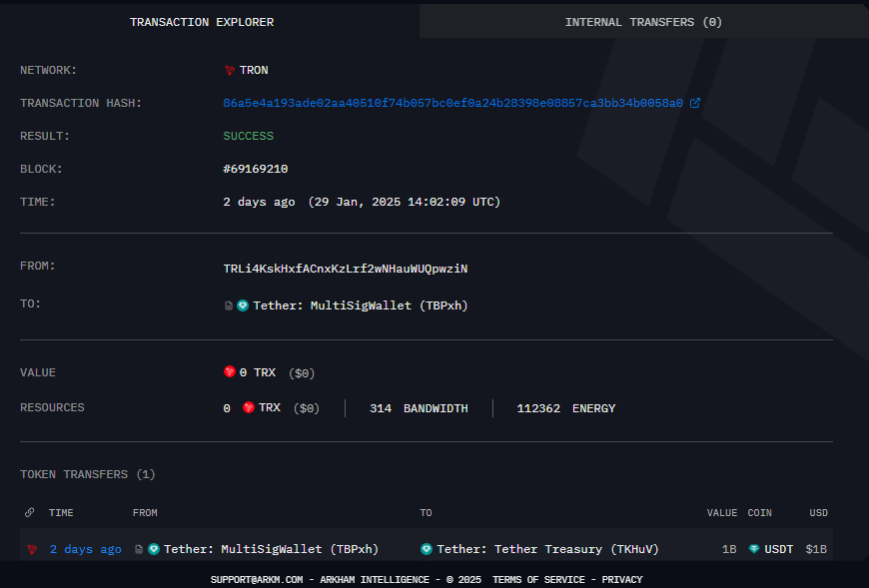Select the 314 BANDWIDTH value
Viewport: 869px width, 588px height.
coord(419,408)
